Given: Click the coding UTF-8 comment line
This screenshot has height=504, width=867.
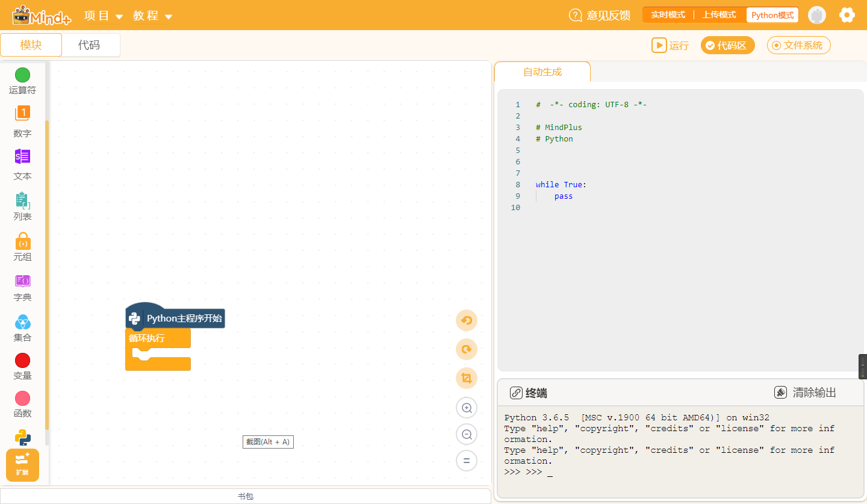Looking at the screenshot, I should (591, 105).
